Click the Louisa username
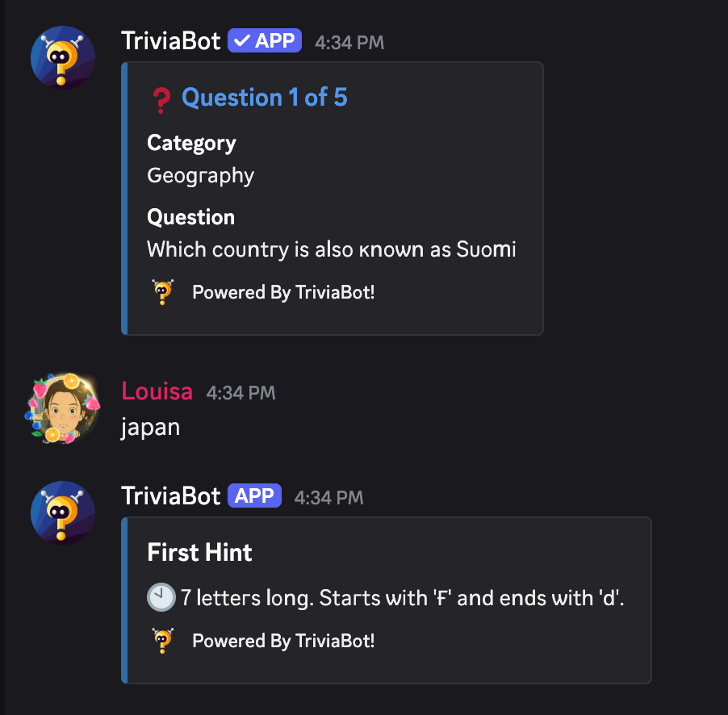 pos(157,392)
